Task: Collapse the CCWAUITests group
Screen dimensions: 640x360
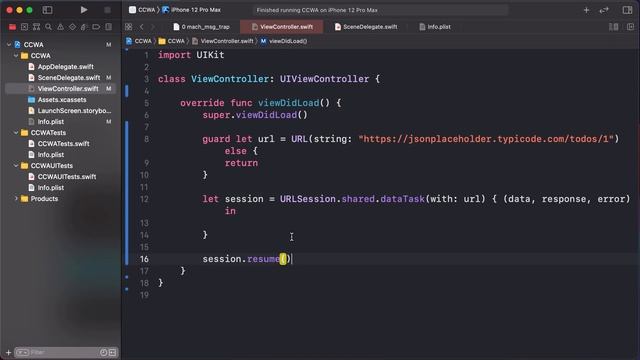Action: (16, 166)
